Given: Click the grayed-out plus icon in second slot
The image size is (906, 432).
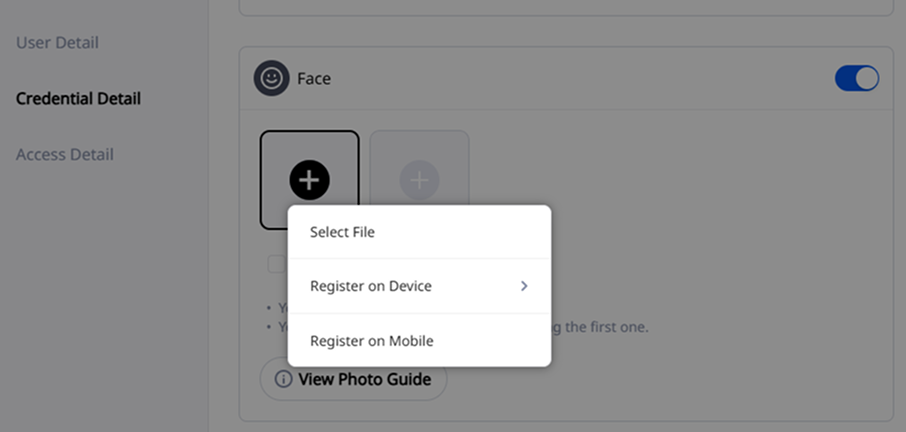Looking at the screenshot, I should [419, 180].
